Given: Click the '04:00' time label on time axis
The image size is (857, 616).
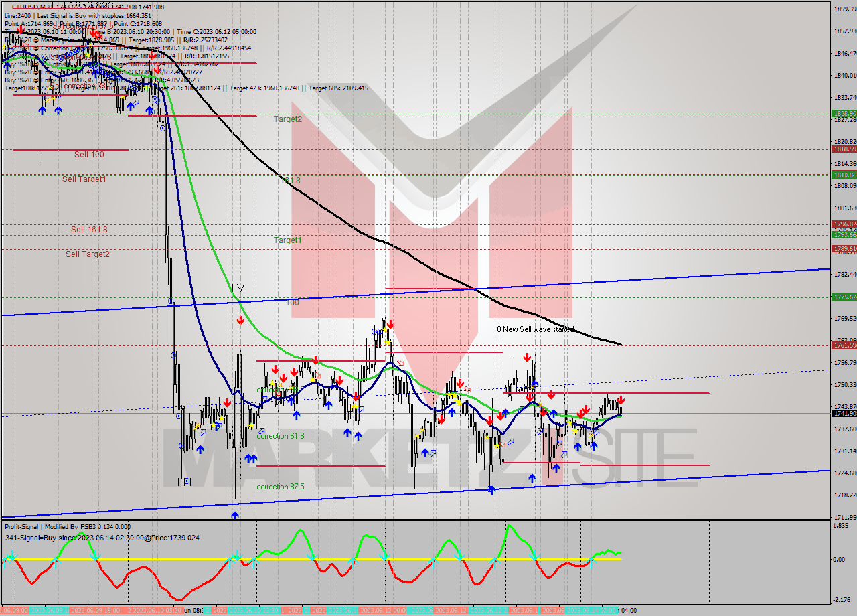Looking at the screenshot, I should pos(629,611).
